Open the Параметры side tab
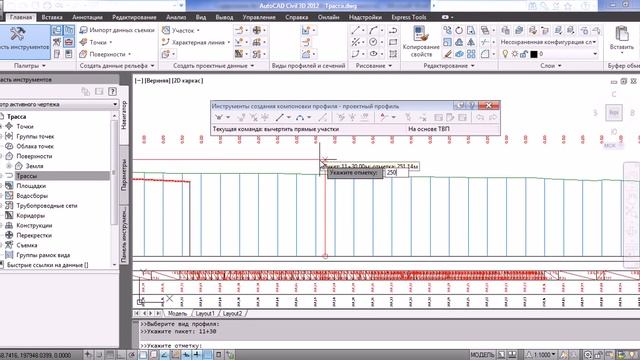Viewport: 640px width, 360px height. point(124,175)
